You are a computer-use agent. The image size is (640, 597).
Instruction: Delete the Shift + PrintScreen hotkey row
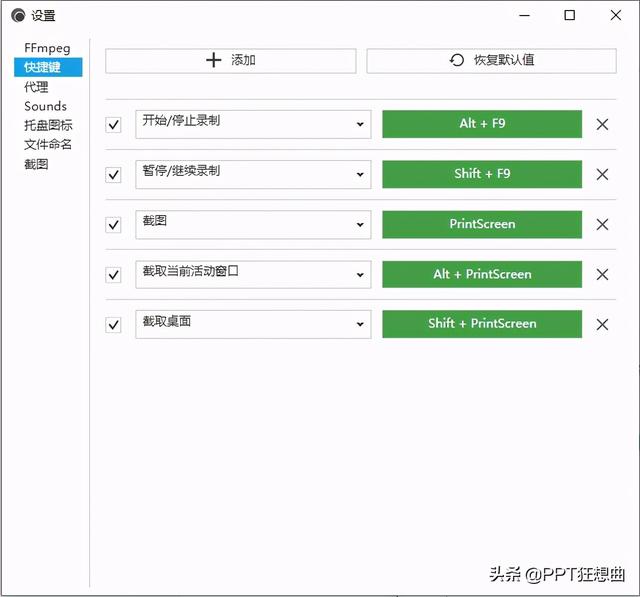(x=602, y=324)
